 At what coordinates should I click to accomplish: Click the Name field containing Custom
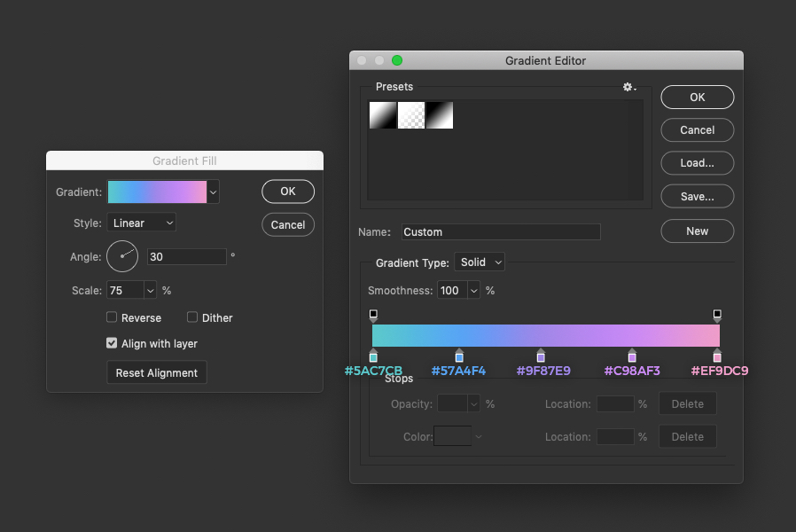point(501,232)
